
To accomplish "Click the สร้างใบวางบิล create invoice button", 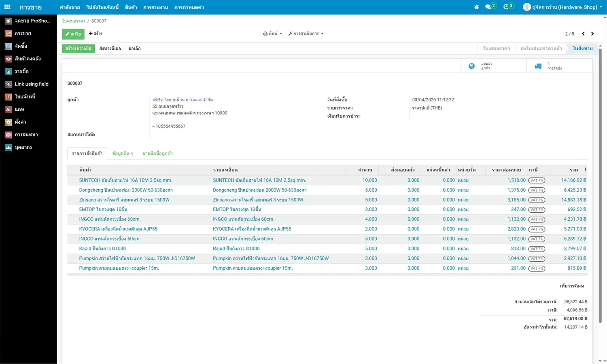I will [79, 49].
